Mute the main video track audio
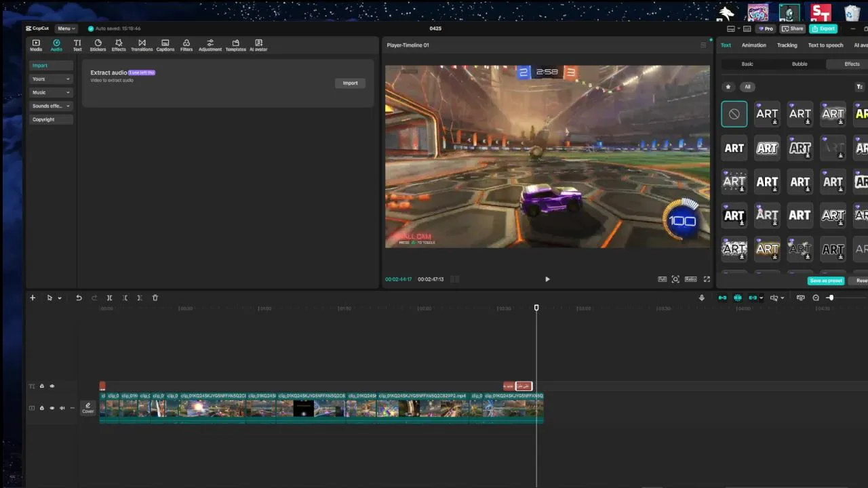 62,408
